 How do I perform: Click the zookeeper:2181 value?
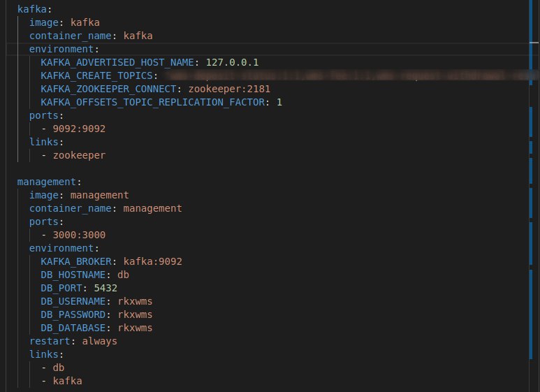click(229, 89)
